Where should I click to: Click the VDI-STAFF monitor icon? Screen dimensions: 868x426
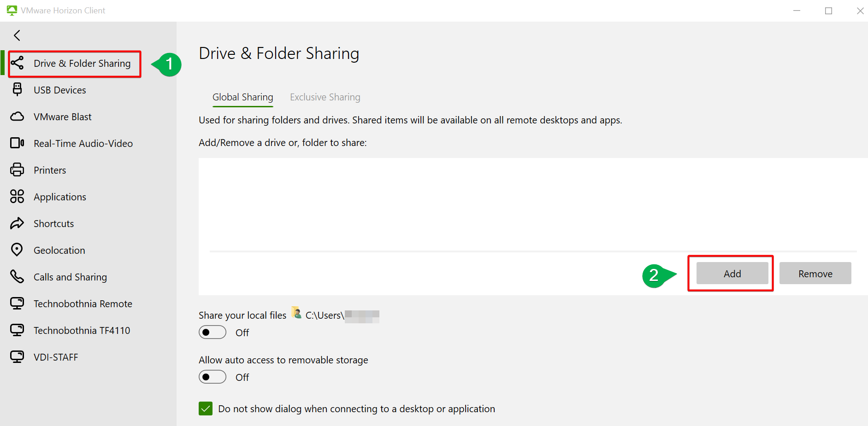click(x=17, y=357)
